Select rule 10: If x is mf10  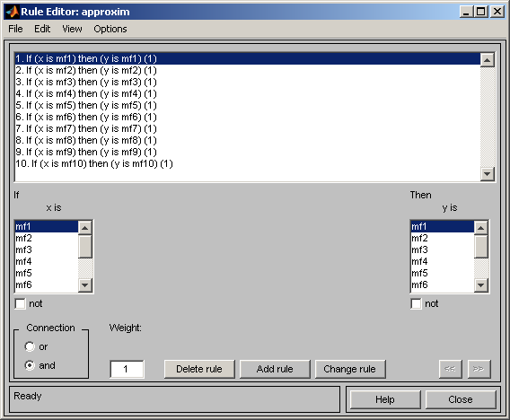click(248, 164)
